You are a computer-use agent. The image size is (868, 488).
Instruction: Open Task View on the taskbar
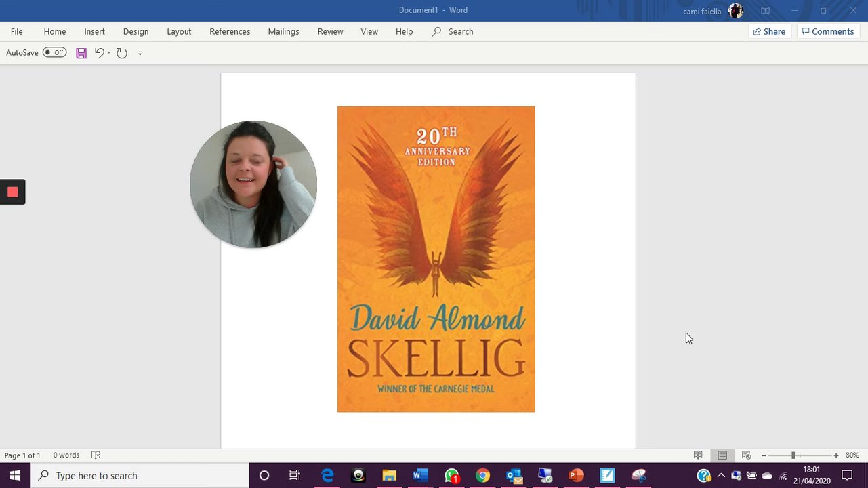pos(295,476)
